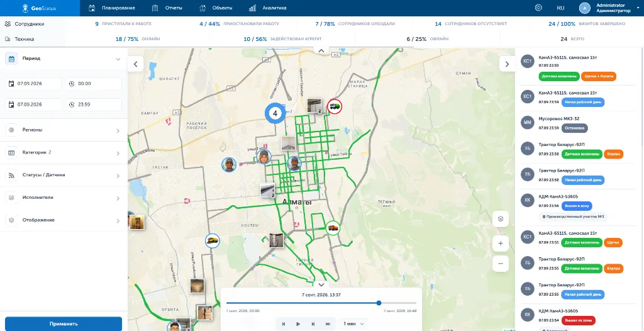
Task: Click the signal icon beside Статусы / Датчики
Action: (11, 175)
